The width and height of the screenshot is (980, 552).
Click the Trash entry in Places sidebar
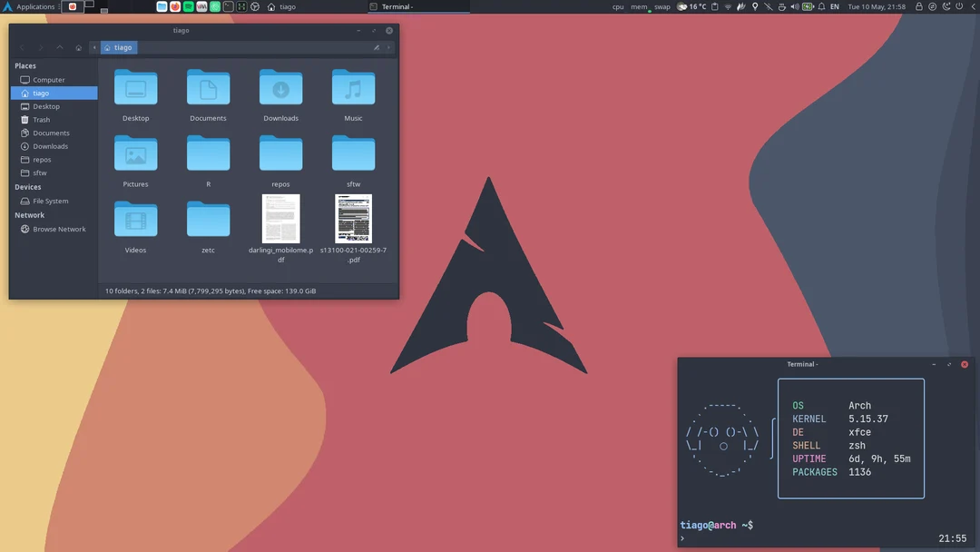[39, 119]
